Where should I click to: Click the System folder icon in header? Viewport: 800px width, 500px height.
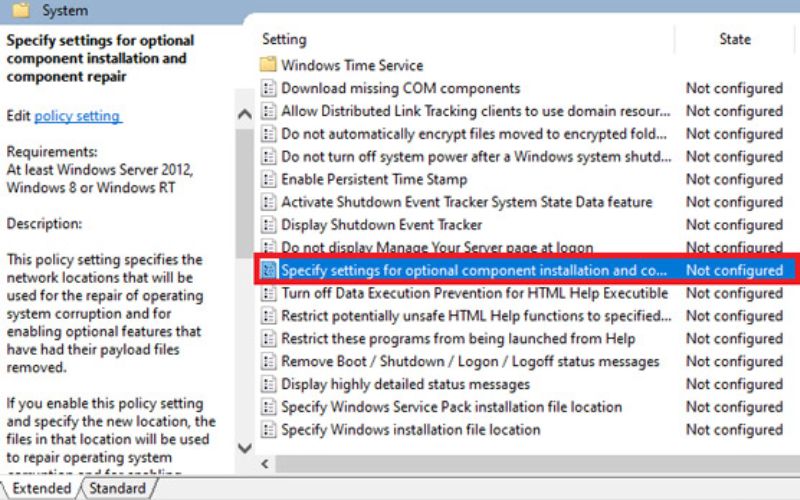(20, 11)
